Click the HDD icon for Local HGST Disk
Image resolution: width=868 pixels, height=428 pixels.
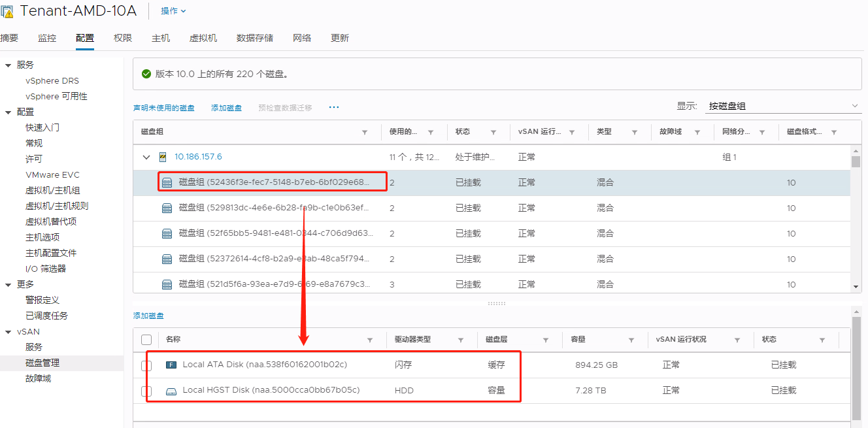pos(171,390)
